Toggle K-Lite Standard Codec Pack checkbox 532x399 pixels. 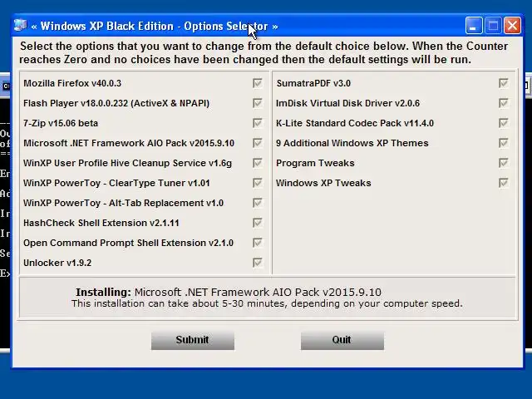504,123
